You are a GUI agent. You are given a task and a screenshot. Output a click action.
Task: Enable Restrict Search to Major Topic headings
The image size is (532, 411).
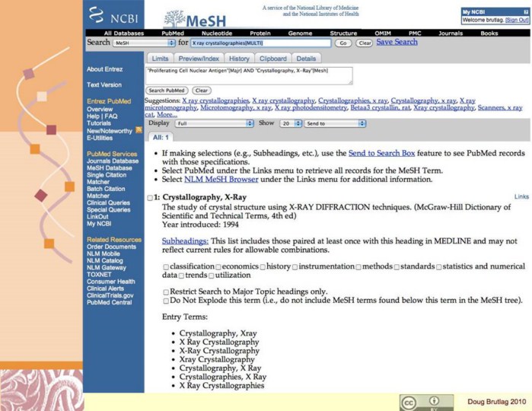[166, 292]
